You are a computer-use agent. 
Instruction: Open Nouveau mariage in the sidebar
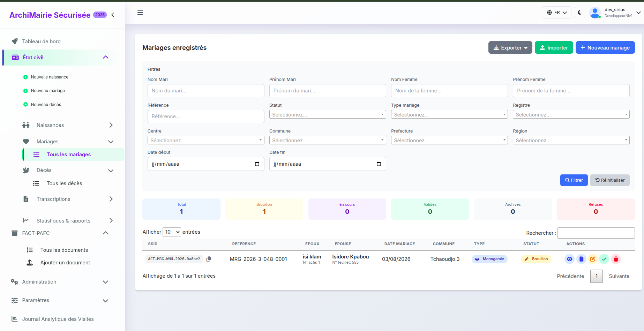point(48,91)
